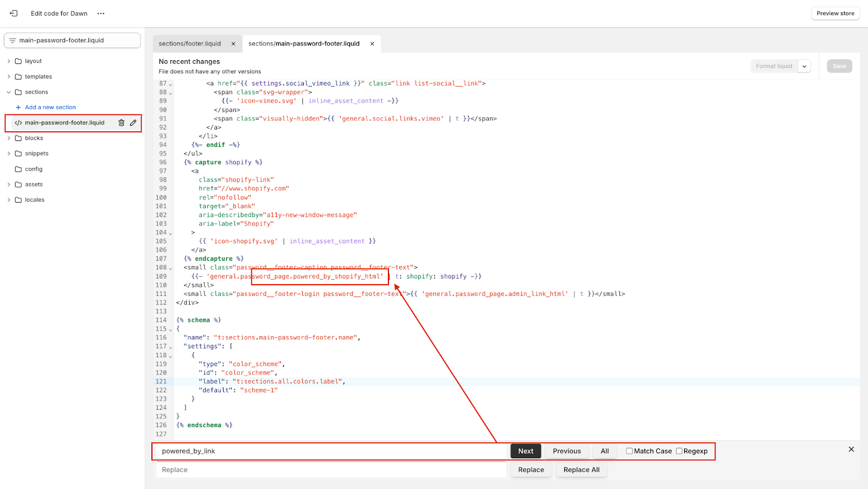The width and height of the screenshot is (868, 489).
Task: Rename file using the pencil icon
Action: [x=133, y=123]
